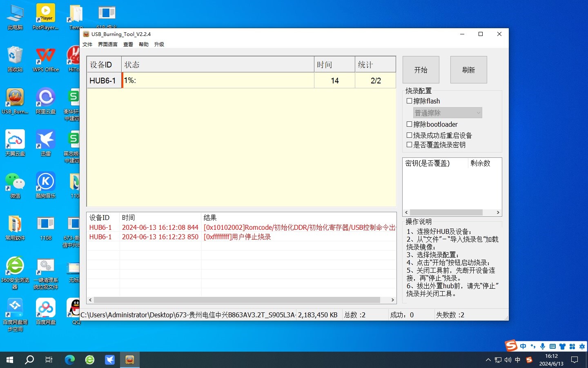Enable the 擦除bootloader checkbox
Image resolution: width=588 pixels, height=368 pixels.
(x=409, y=124)
